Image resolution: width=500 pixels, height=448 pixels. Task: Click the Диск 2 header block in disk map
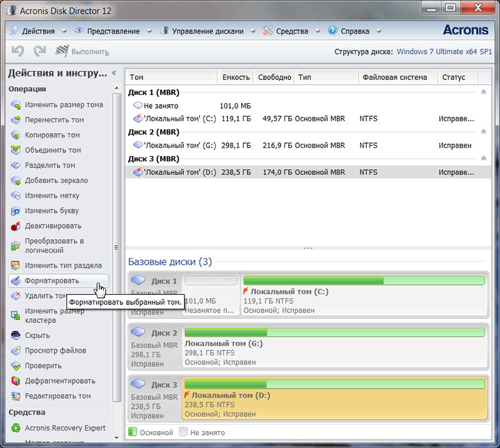155,347
